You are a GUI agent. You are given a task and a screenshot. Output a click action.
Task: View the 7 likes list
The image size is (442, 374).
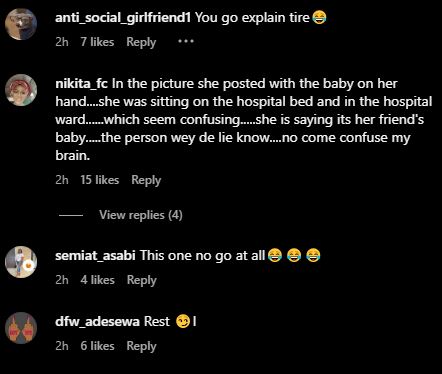point(97,42)
